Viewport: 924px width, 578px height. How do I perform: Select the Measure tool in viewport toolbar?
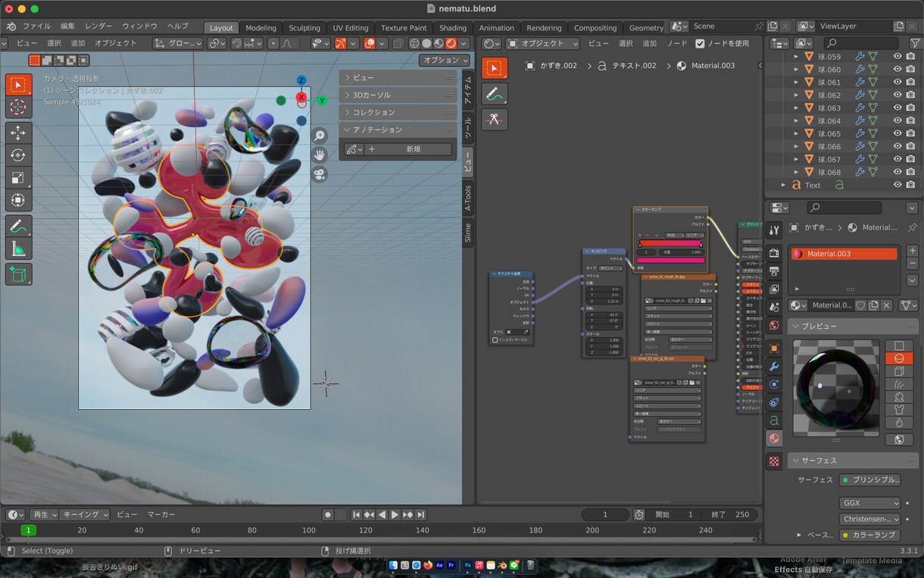[x=18, y=248]
